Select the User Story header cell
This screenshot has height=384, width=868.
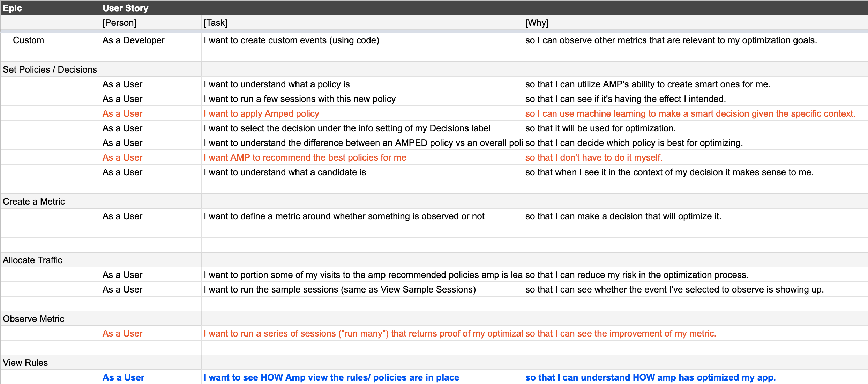[x=484, y=8]
